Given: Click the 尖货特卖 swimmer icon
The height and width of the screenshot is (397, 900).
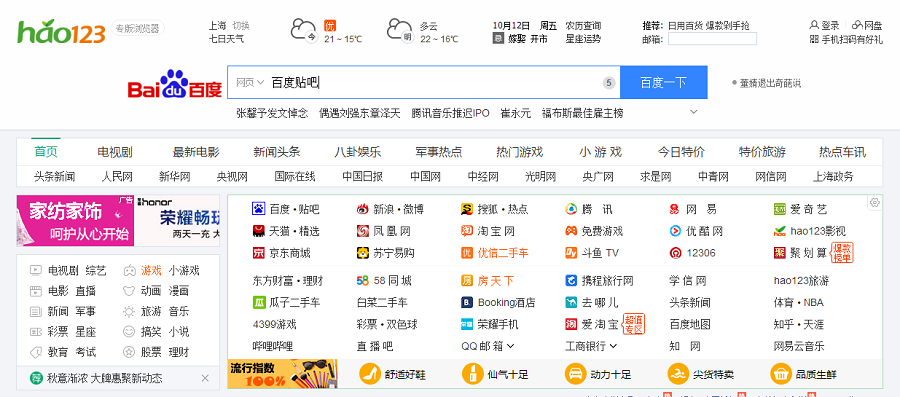Looking at the screenshot, I should [x=678, y=375].
